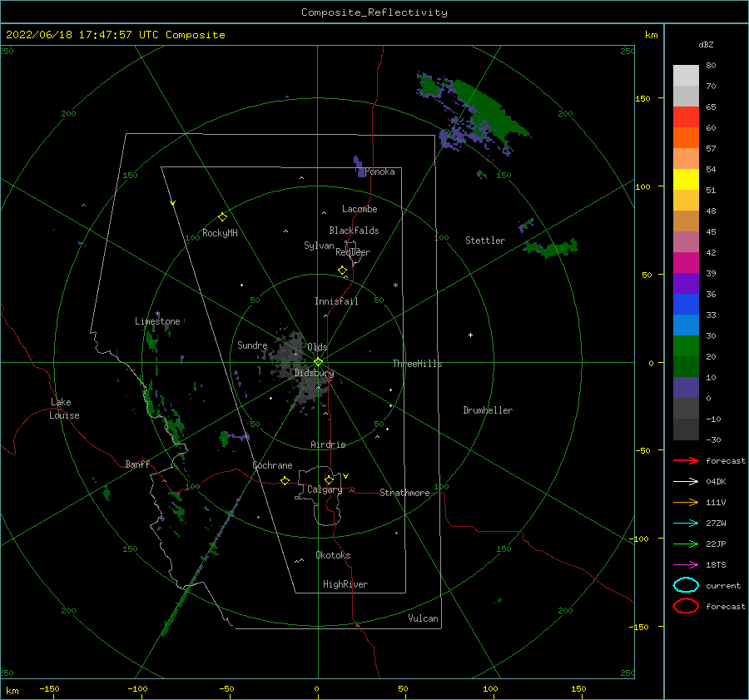
Task: Select the 39 dBZ magenta swatch
Action: tap(686, 262)
